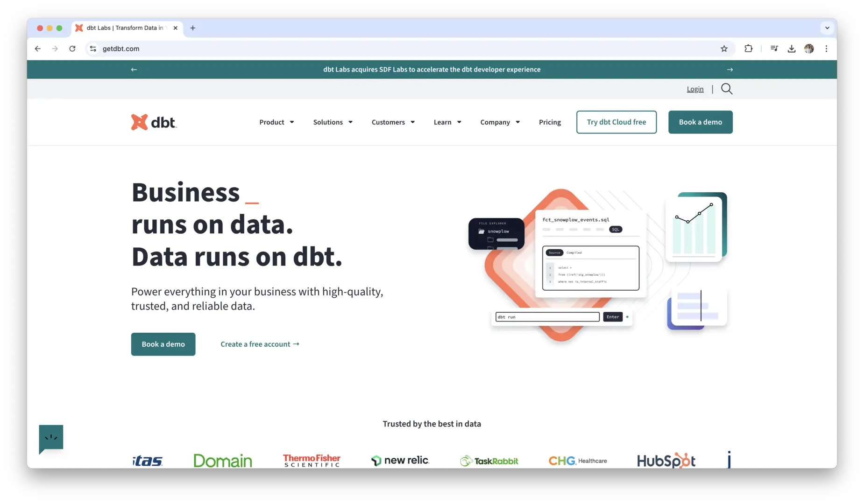
Task: Expand the Solutions dropdown menu
Action: click(333, 122)
